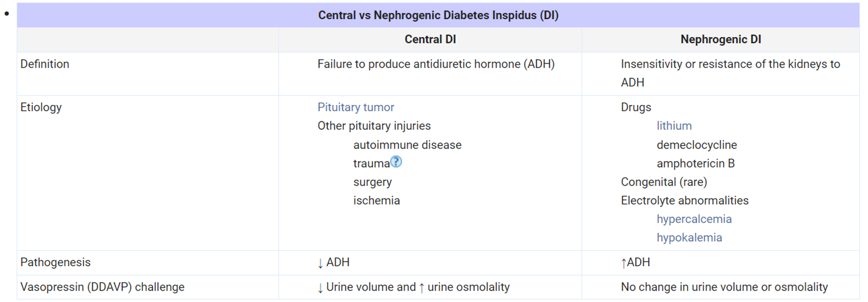Select the Nephrogenic DI column header
Viewport: 868px width, 302px height.
pos(720,39)
